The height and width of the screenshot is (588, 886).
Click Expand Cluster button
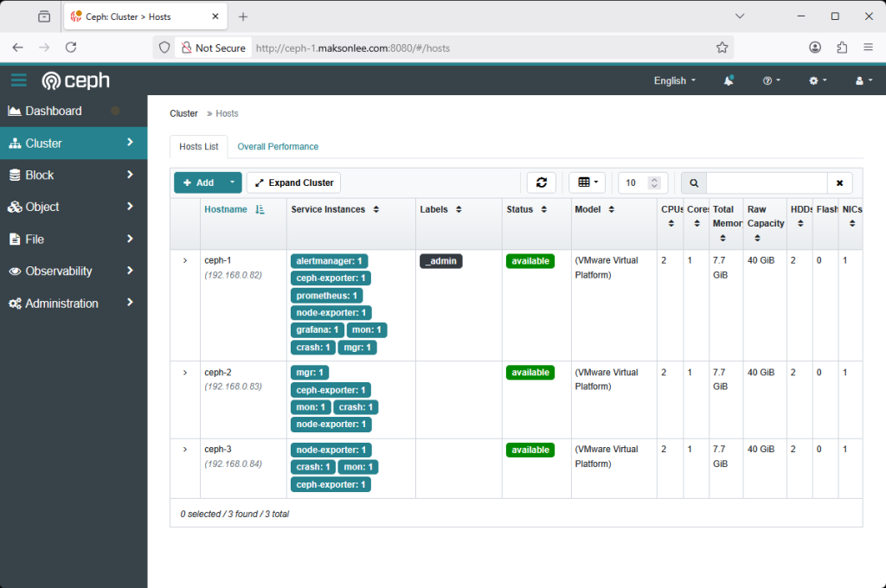pos(294,183)
